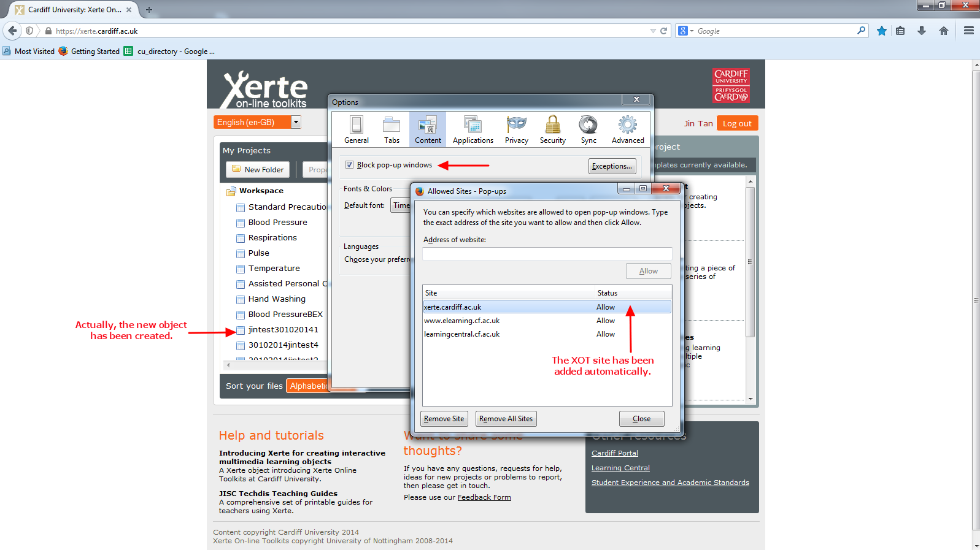Open Default font dropdown in Options
This screenshot has width=980, height=550.
pyautogui.click(x=400, y=205)
